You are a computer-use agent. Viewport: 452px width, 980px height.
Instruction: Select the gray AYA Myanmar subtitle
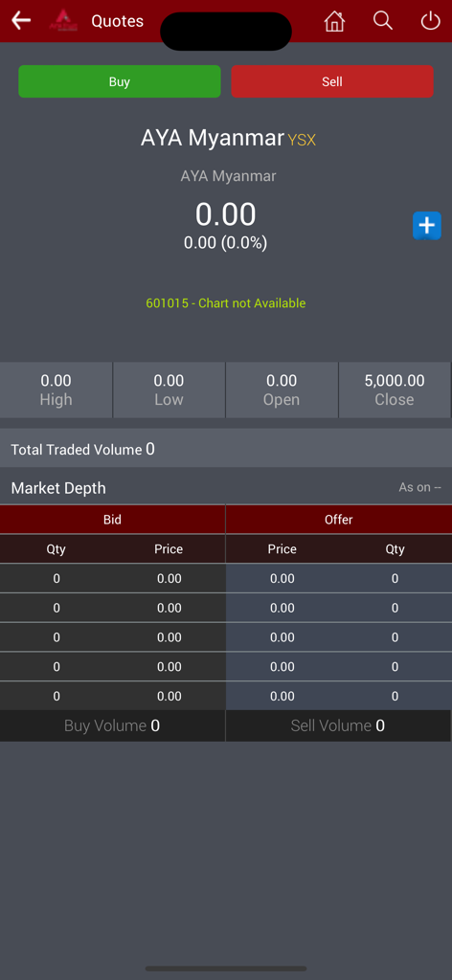[228, 176]
